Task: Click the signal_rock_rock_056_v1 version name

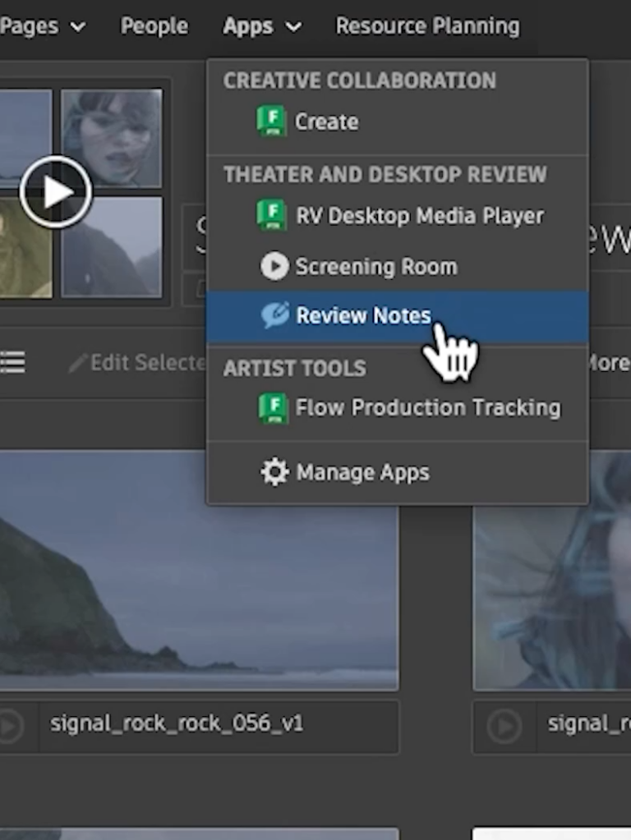Action: click(x=177, y=723)
